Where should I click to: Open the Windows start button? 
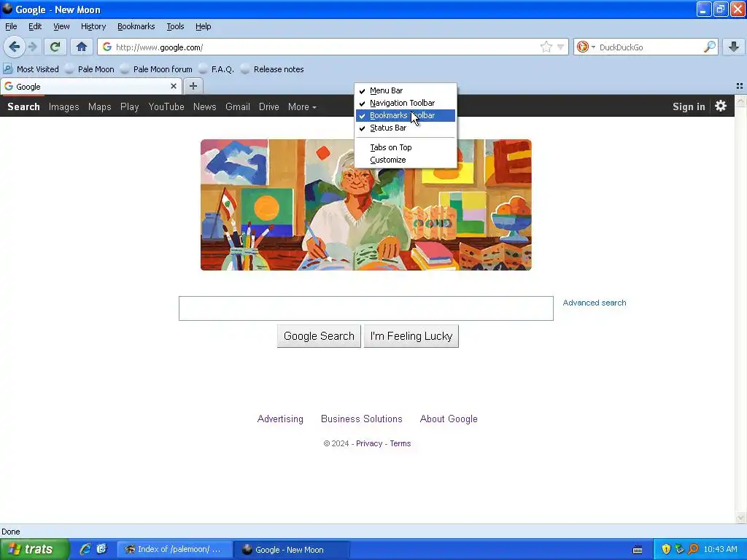pyautogui.click(x=34, y=550)
